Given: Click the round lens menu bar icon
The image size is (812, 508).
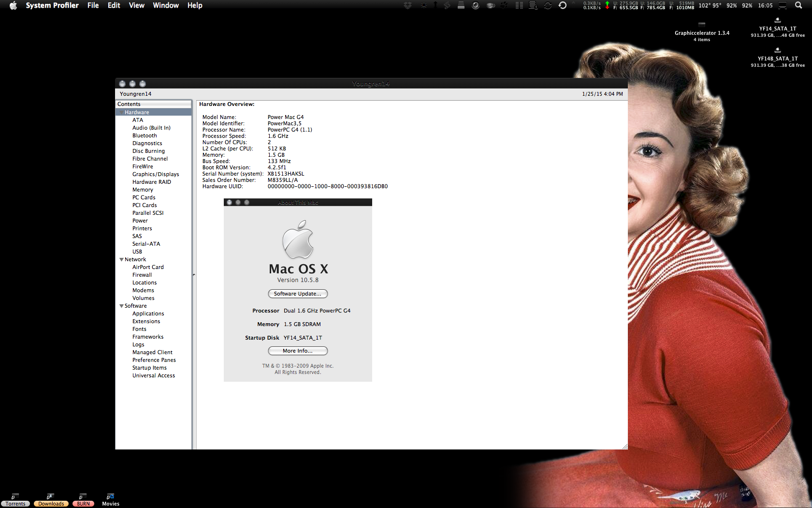Looking at the screenshot, I should click(476, 5).
